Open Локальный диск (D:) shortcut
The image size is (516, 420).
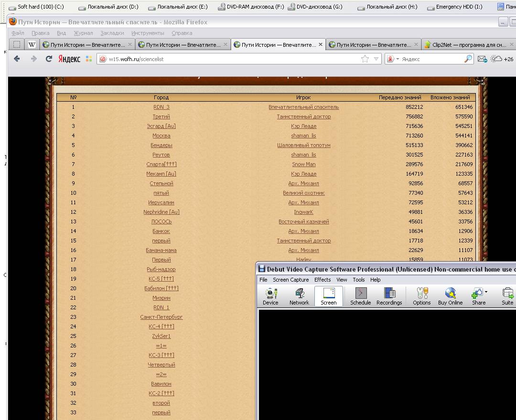coord(108,7)
